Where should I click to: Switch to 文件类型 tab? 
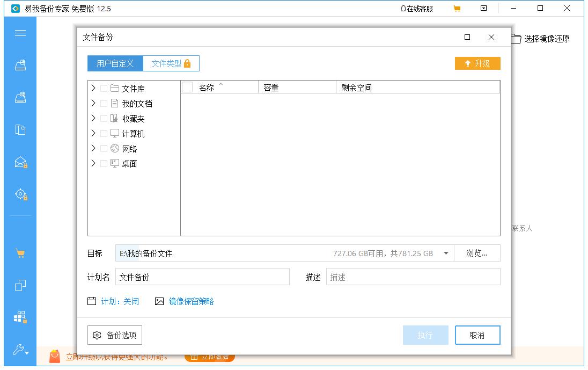171,63
